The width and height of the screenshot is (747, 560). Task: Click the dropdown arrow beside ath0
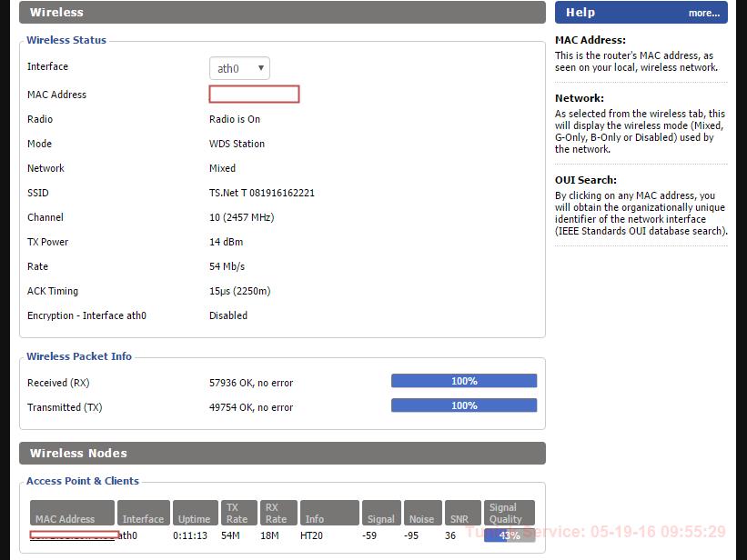coord(261,68)
